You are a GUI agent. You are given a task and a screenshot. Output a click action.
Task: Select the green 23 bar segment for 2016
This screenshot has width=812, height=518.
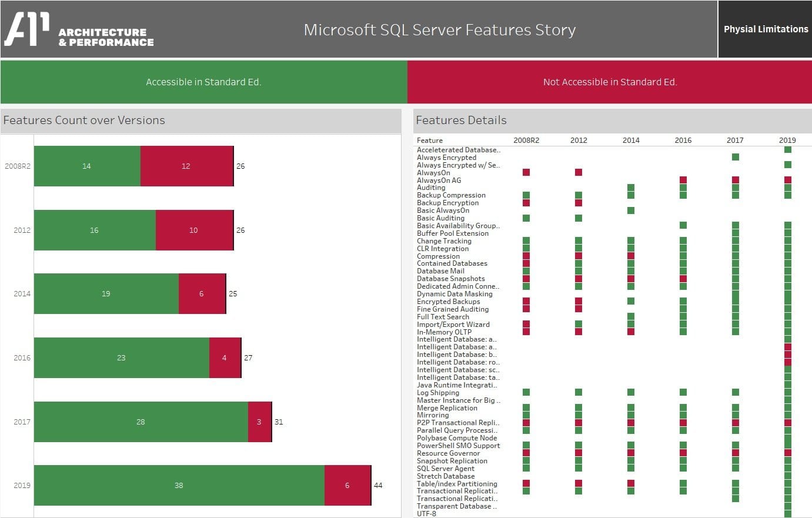click(122, 357)
